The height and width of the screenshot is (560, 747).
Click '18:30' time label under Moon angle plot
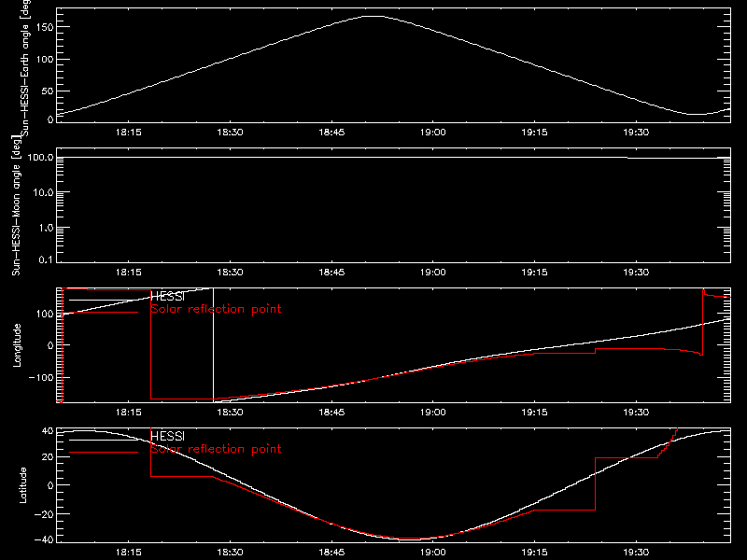[230, 273]
